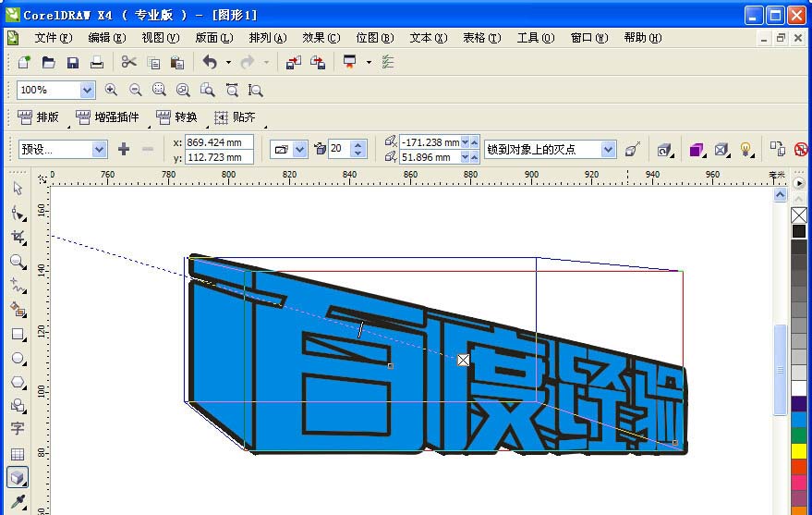Click the Eyedropper tool
This screenshot has height=515, width=812.
[x=18, y=502]
